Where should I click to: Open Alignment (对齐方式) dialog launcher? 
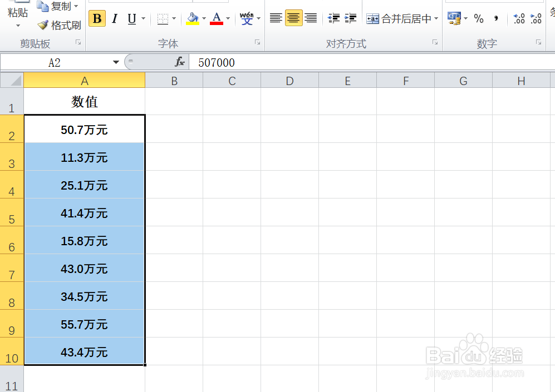coord(435,42)
